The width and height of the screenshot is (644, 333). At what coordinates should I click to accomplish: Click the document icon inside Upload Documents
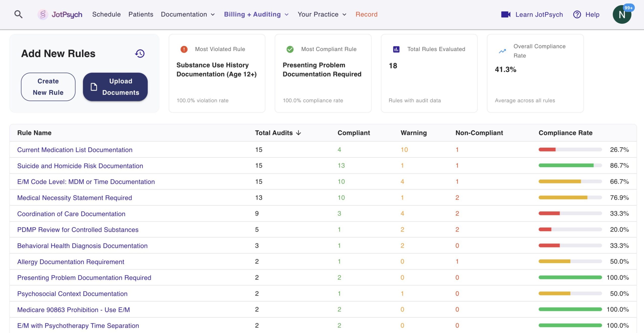(94, 87)
